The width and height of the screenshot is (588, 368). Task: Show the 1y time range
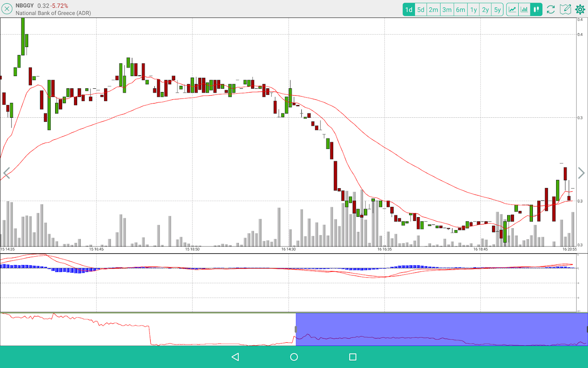[474, 9]
